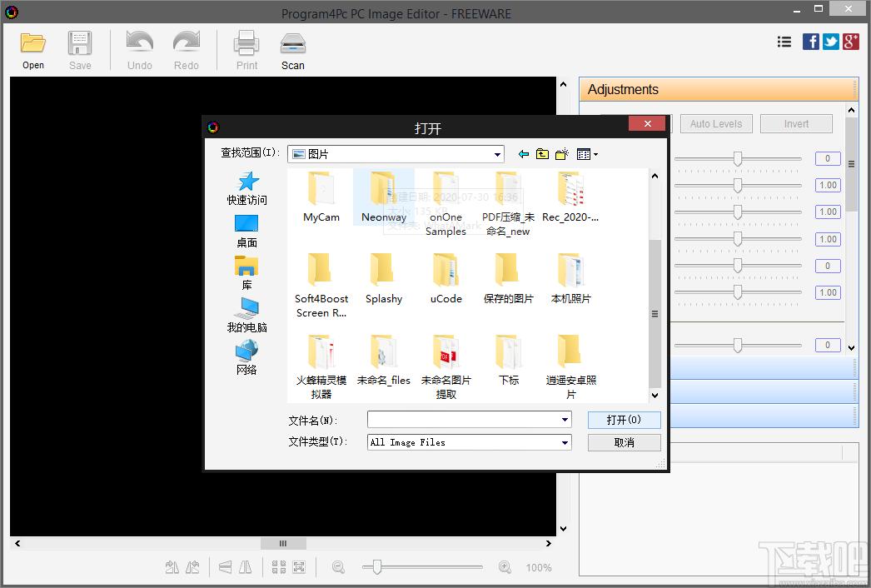Click the 打开(O) button
Viewport: 871px width, 588px height.
624,420
